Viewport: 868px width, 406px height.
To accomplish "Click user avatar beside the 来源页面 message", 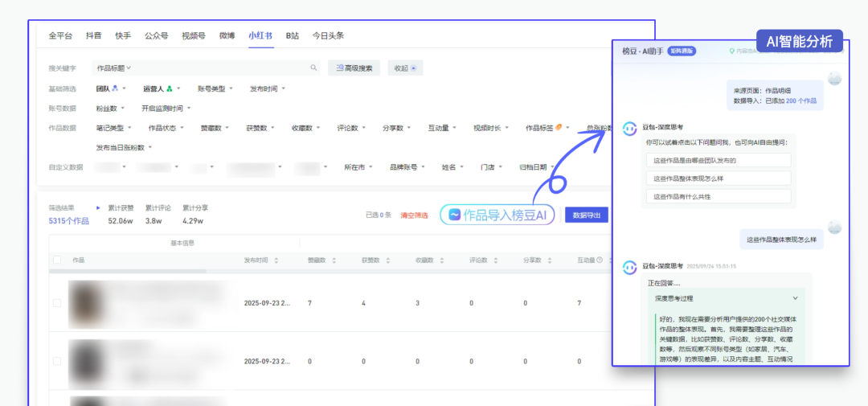I will coord(834,79).
